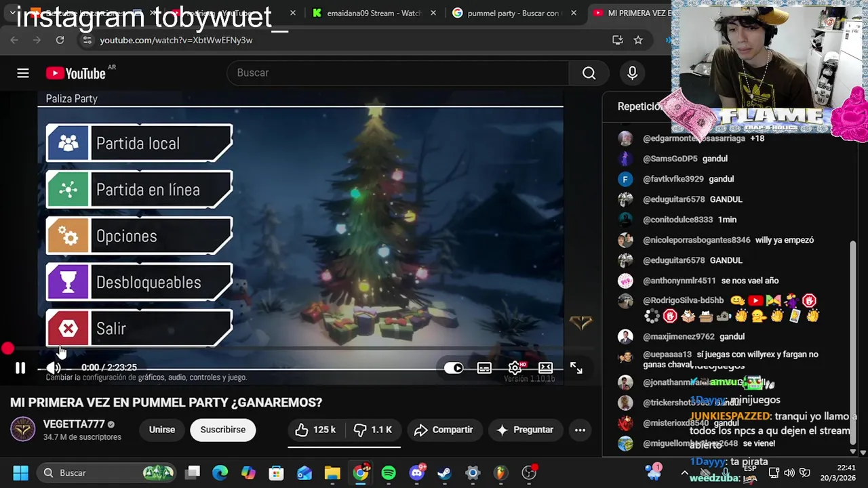Reload the current browser page

pos(60,40)
